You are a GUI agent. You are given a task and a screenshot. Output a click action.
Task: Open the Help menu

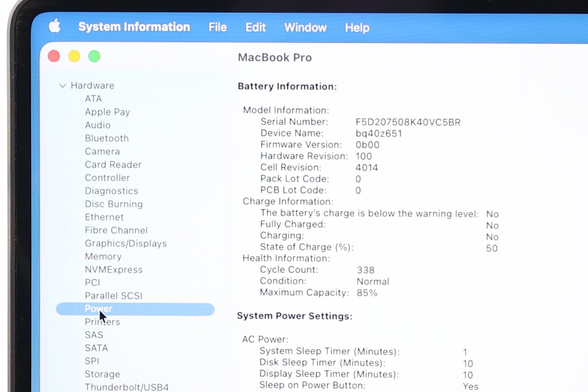coord(357,28)
